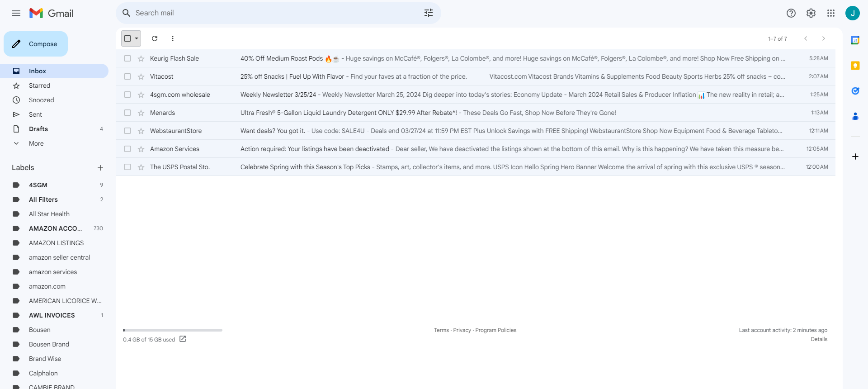Select the USPS Postal Store email checkbox
868x389 pixels.
127,167
